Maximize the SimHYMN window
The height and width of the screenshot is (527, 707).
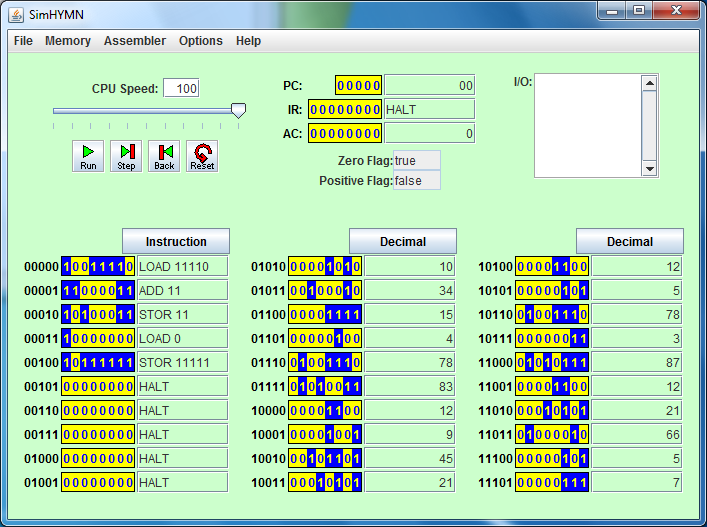pos(638,10)
